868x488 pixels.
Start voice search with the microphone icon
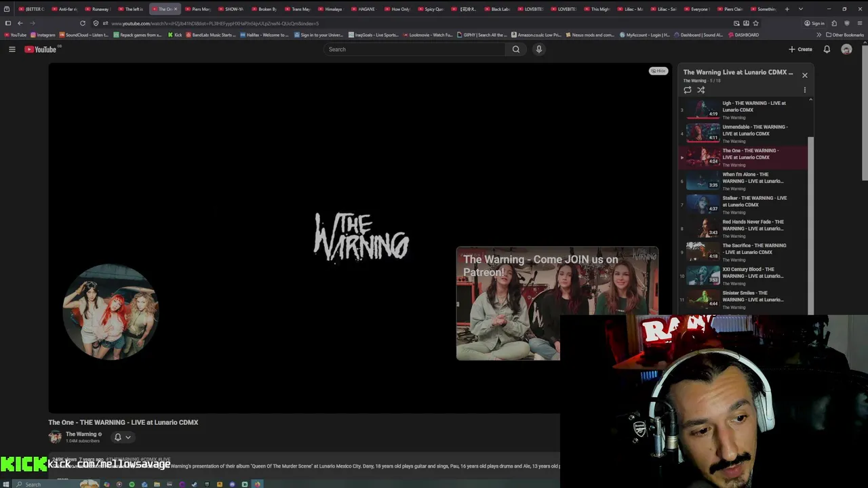click(539, 49)
